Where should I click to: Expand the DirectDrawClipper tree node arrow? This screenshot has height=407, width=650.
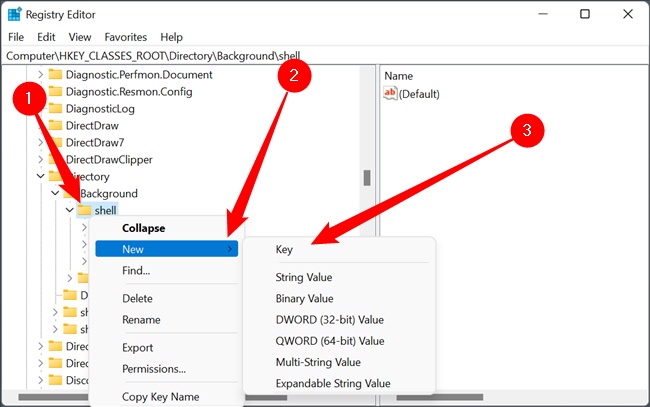[41, 159]
